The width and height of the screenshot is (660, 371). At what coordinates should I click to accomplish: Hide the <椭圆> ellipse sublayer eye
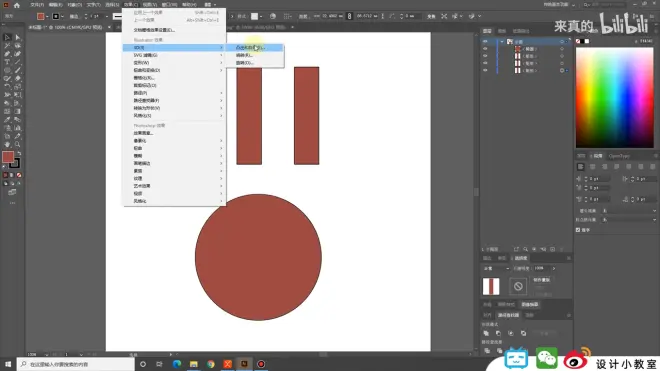(485, 49)
